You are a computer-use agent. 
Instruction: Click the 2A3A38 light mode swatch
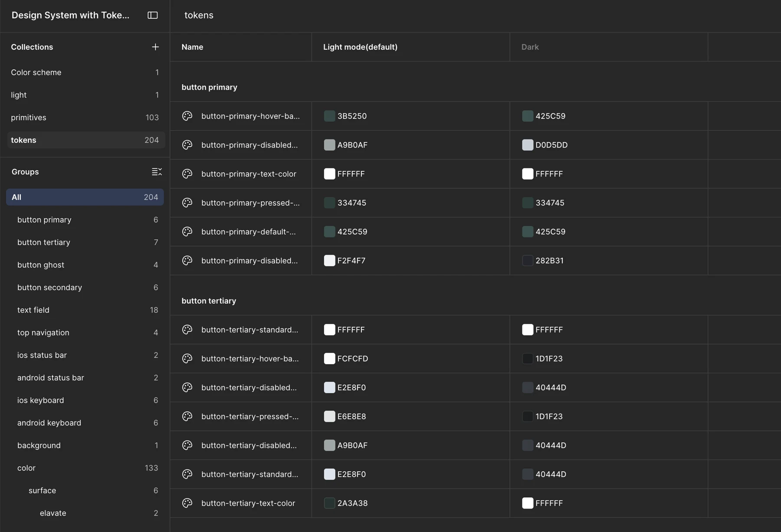[329, 503]
